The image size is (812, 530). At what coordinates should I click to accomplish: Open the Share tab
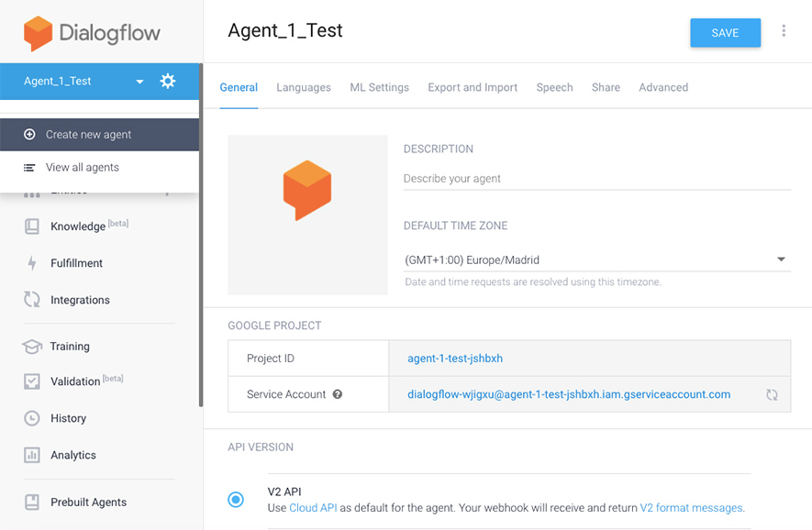click(x=606, y=87)
